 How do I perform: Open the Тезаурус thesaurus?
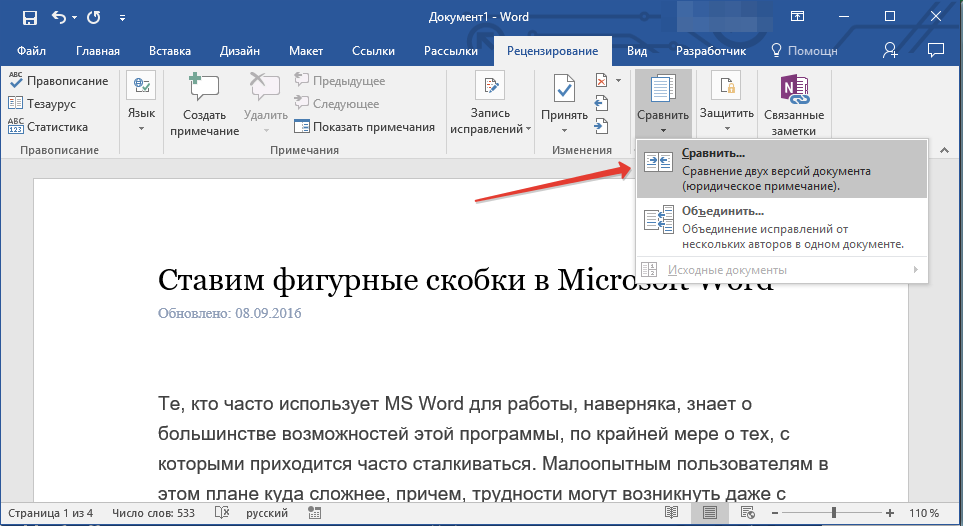50,103
